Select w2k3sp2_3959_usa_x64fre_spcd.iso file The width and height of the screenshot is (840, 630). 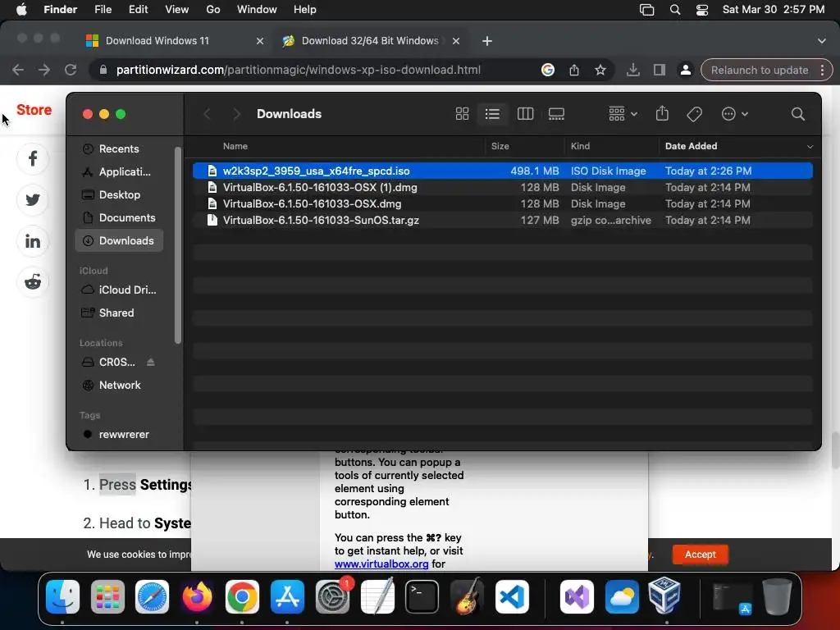click(503, 171)
